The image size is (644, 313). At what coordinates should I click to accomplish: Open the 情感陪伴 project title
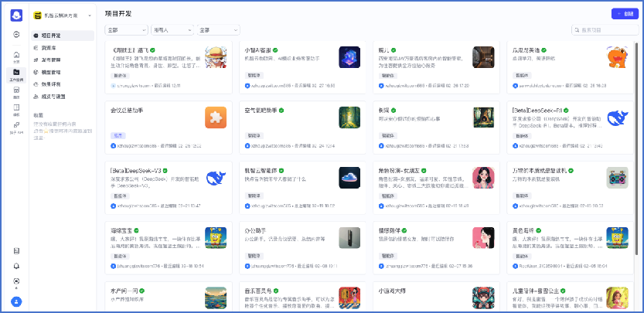click(389, 231)
